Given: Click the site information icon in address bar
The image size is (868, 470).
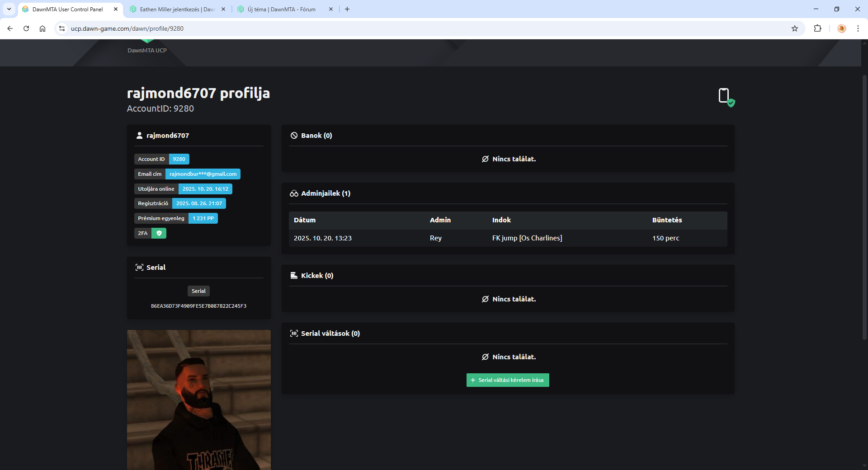Looking at the screenshot, I should pyautogui.click(x=62, y=28).
